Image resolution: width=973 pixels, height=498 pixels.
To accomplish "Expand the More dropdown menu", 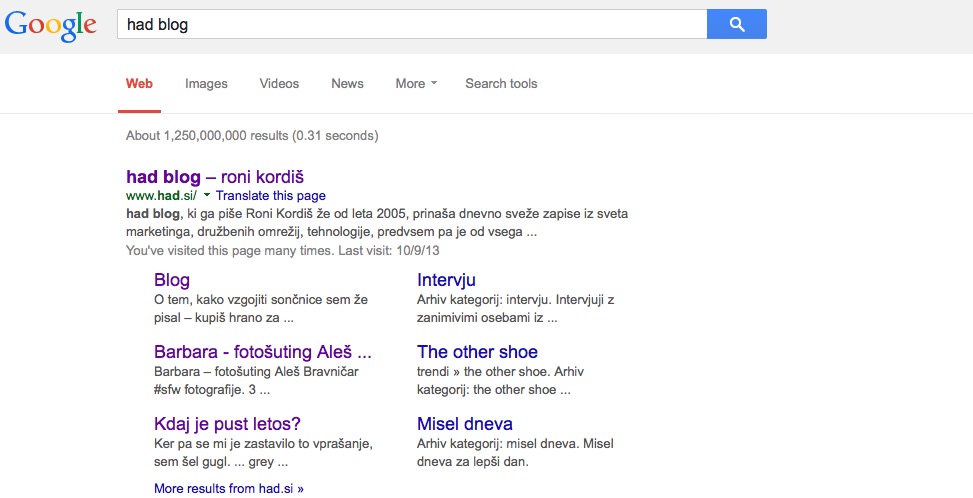I will 416,84.
